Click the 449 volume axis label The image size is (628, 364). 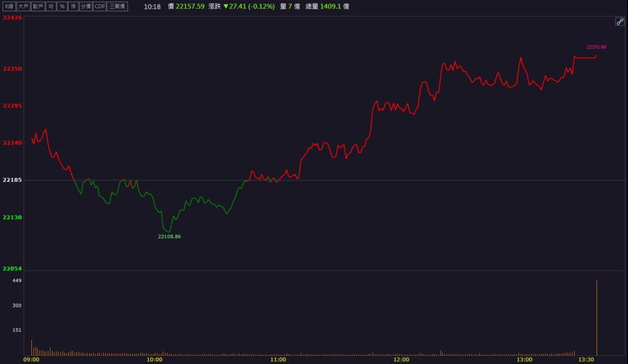(17, 281)
